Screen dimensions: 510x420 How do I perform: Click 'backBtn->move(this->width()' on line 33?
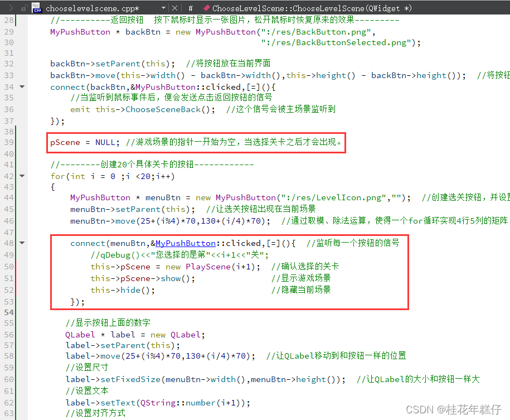point(118,75)
